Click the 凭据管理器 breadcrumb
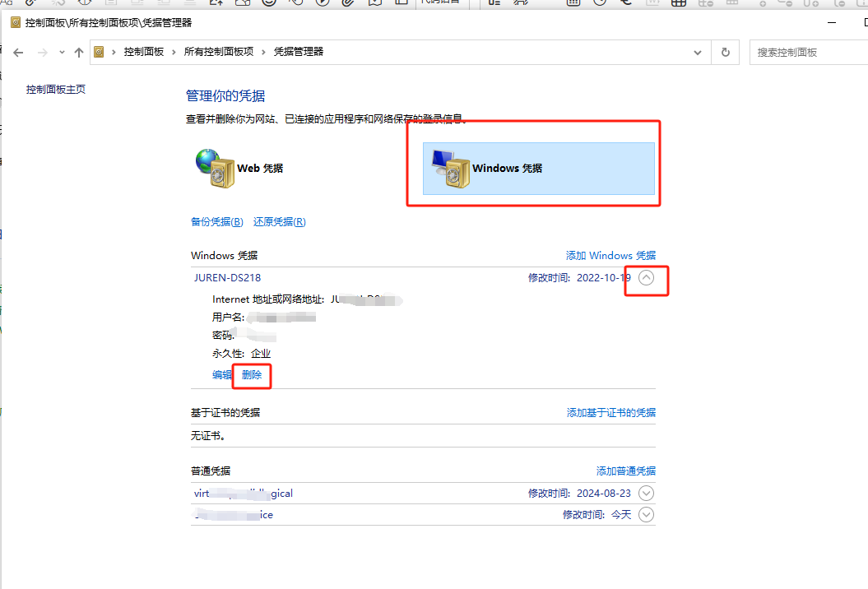This screenshot has width=868, height=589. (299, 52)
